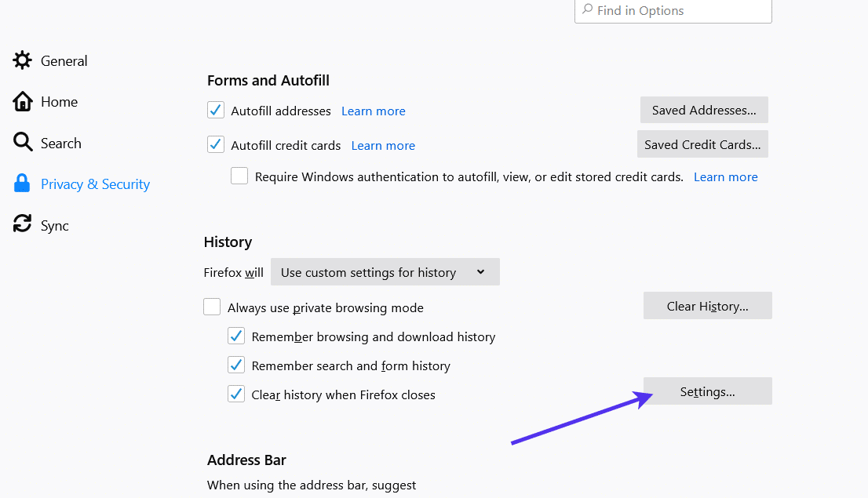
Task: Open the Home settings panel
Action: coord(59,101)
